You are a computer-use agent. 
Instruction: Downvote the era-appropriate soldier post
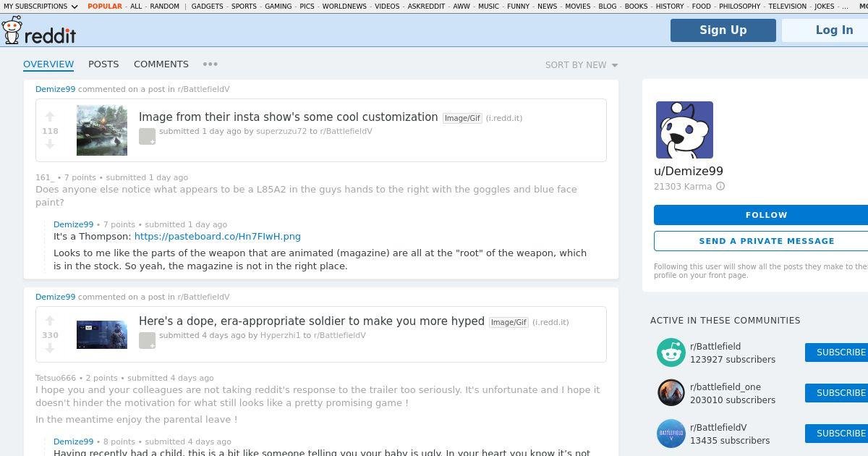tap(50, 349)
